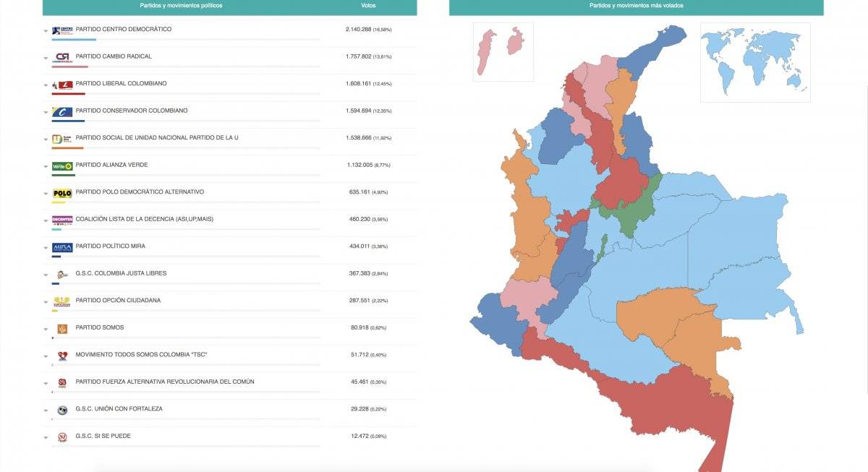Click the Todos Somos Colombia TSC logo
This screenshot has width=868, height=472.
point(62,356)
